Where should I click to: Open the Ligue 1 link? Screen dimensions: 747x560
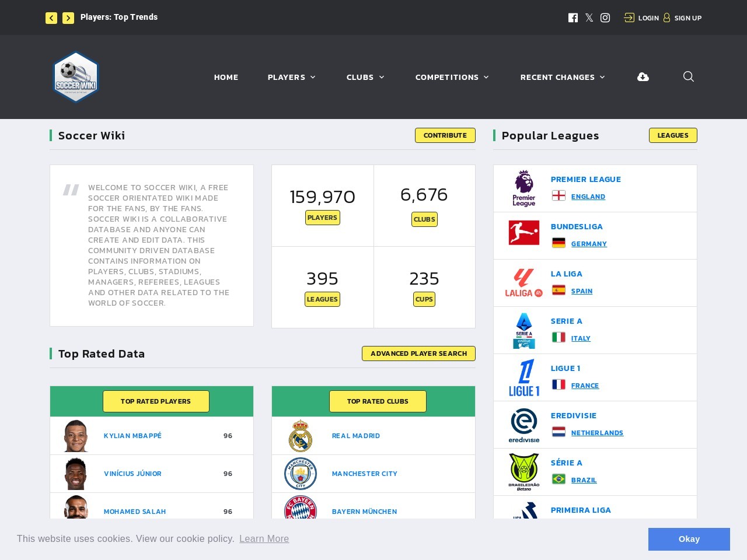click(565, 368)
